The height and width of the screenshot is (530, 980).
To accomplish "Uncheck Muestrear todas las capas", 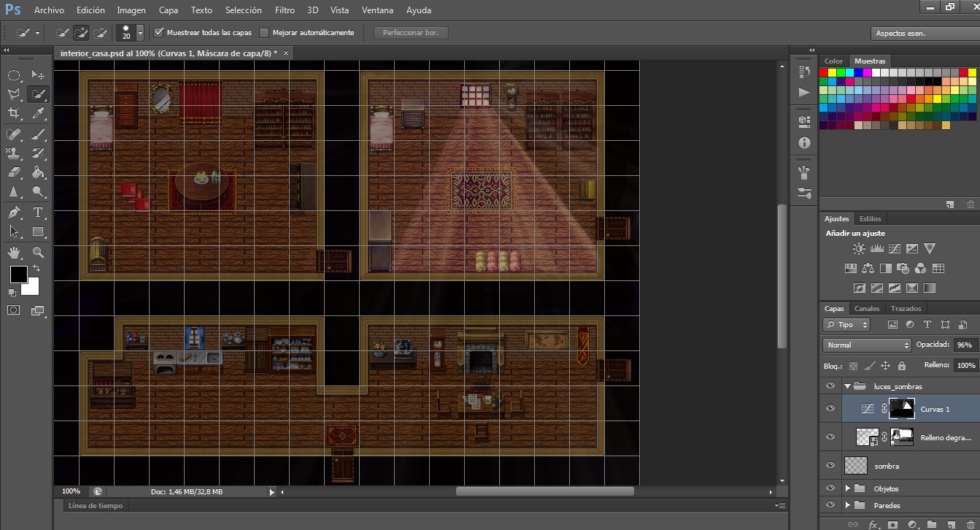I will (159, 33).
